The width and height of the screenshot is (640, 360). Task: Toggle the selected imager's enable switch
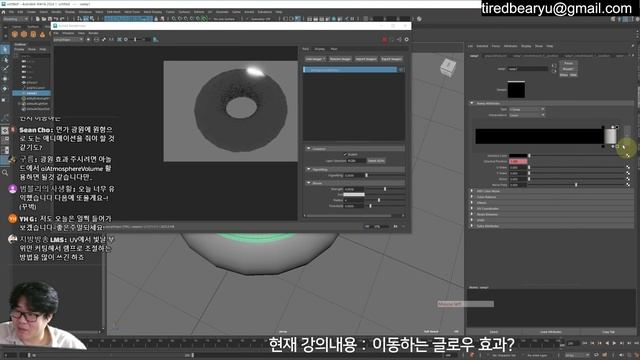pyautogui.click(x=401, y=70)
